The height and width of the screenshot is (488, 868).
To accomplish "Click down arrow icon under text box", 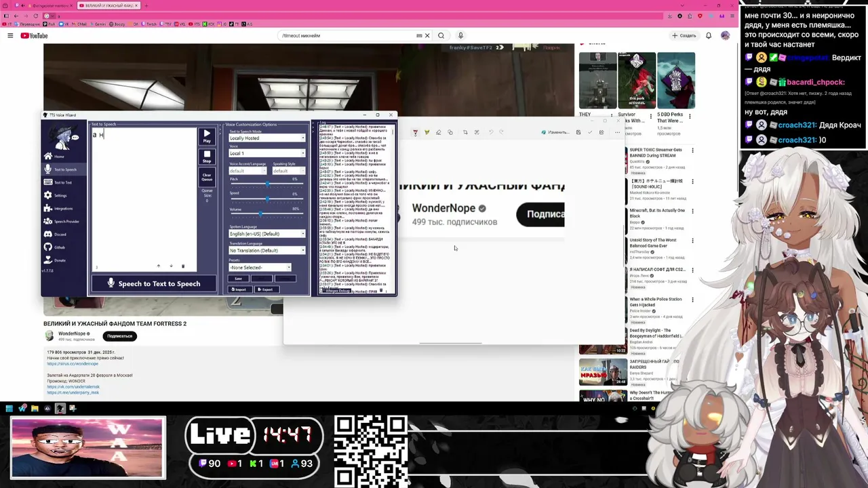I will tap(170, 266).
